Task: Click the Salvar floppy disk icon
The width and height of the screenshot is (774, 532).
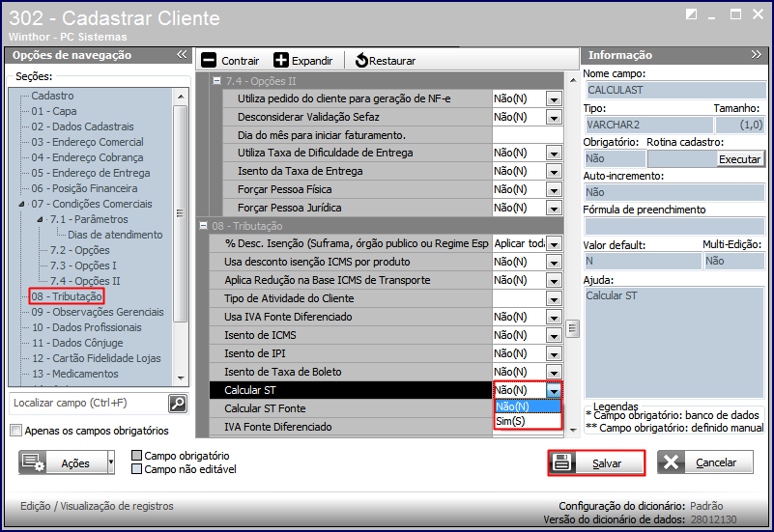Action: coord(561,462)
